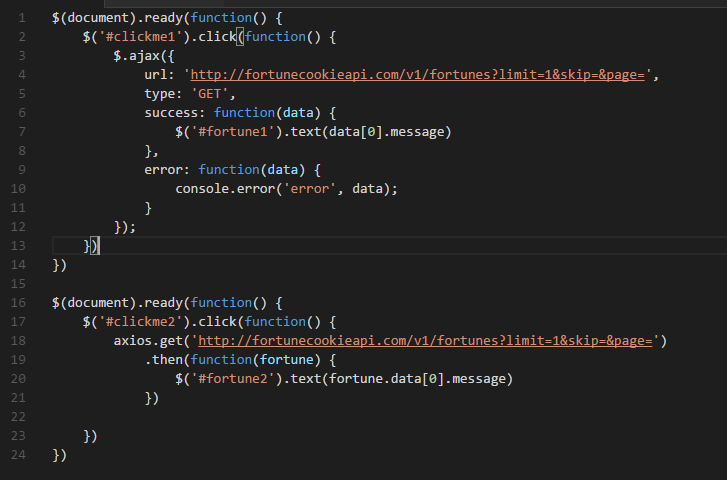
Task: Click console.error call on line 10
Action: pyautogui.click(x=225, y=189)
